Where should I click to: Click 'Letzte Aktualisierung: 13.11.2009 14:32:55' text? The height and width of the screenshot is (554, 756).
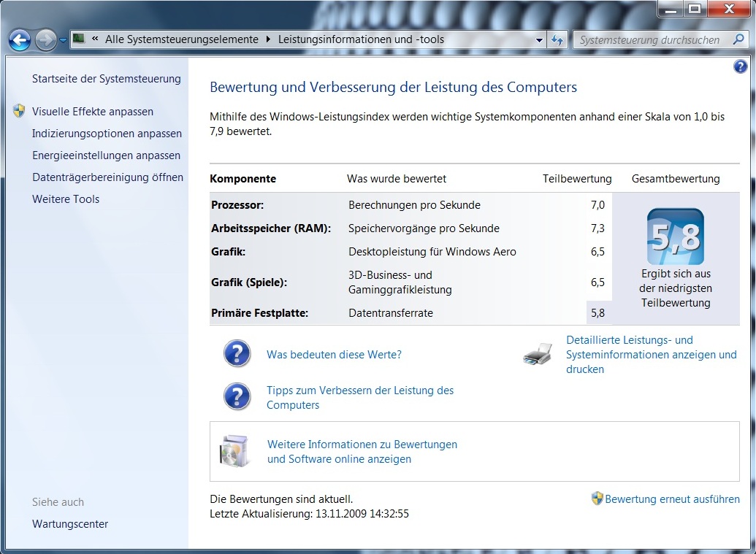309,514
